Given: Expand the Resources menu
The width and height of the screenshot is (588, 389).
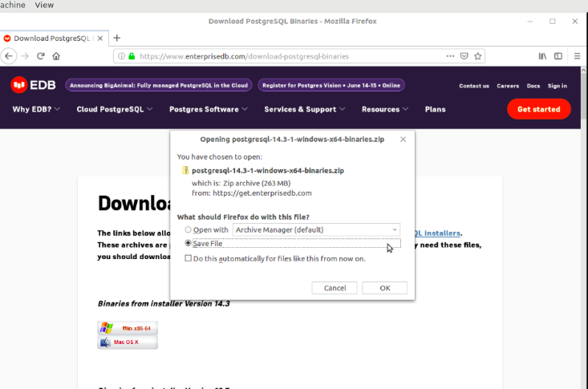Looking at the screenshot, I should tap(385, 109).
